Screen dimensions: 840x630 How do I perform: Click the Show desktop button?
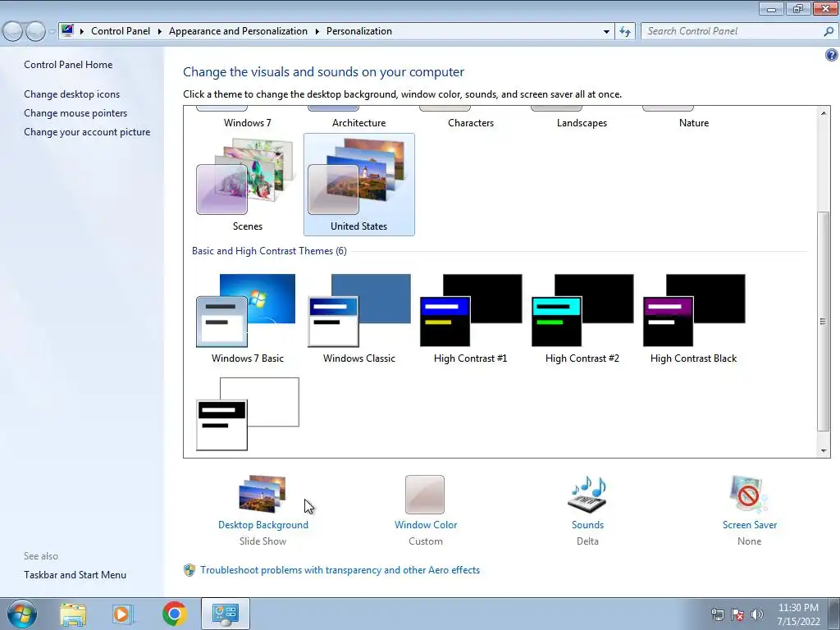pyautogui.click(x=834, y=614)
